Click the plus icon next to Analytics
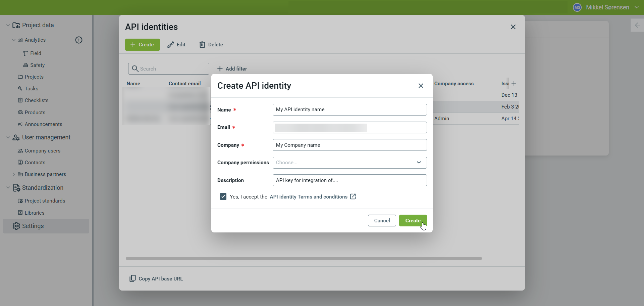The height and width of the screenshot is (306, 644). (x=79, y=40)
